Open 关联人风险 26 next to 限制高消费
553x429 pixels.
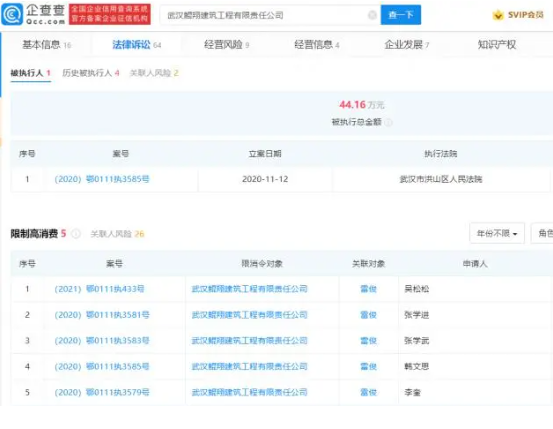point(117,234)
